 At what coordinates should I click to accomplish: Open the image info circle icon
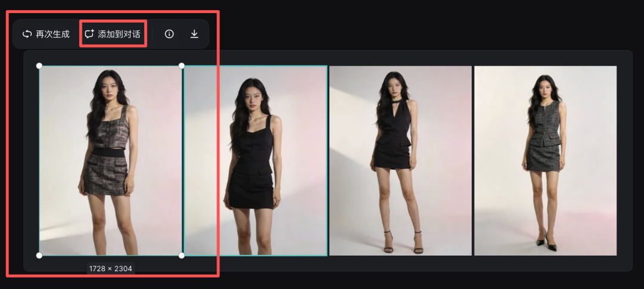(169, 34)
